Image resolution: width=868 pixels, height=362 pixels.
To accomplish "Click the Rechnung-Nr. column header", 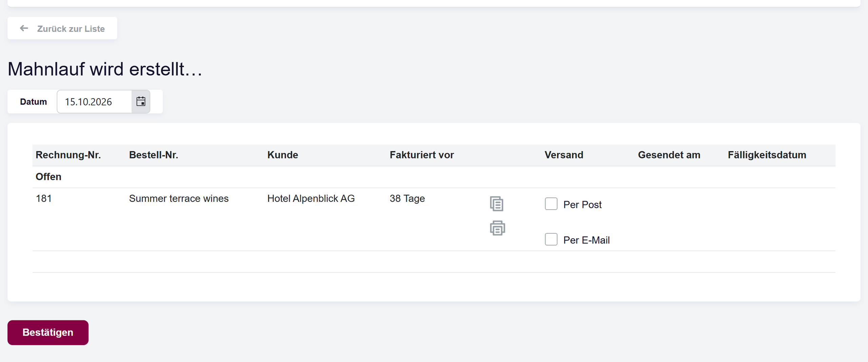I will coord(68,155).
